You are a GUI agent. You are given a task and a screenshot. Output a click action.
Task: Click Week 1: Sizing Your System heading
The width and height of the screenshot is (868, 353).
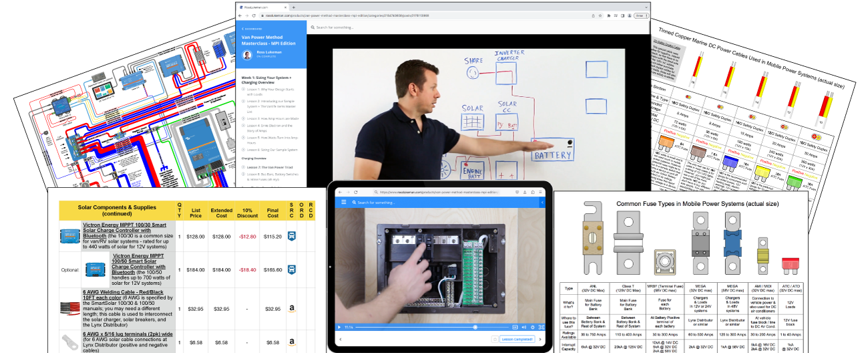(266, 80)
